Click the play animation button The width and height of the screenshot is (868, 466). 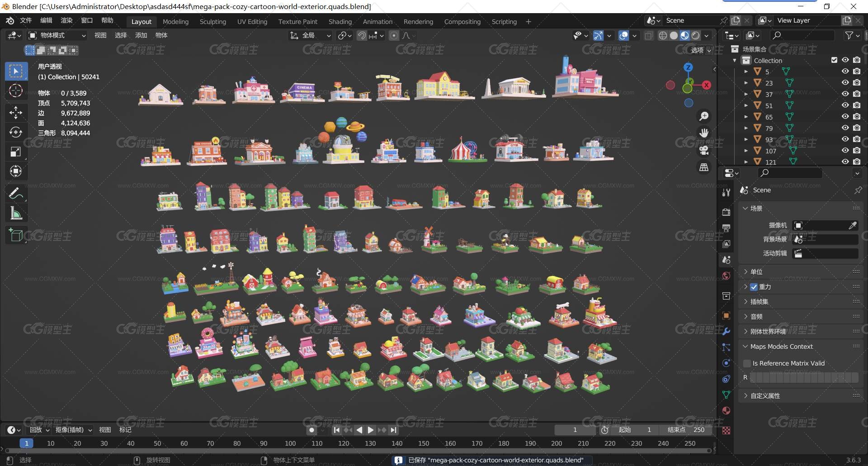371,430
